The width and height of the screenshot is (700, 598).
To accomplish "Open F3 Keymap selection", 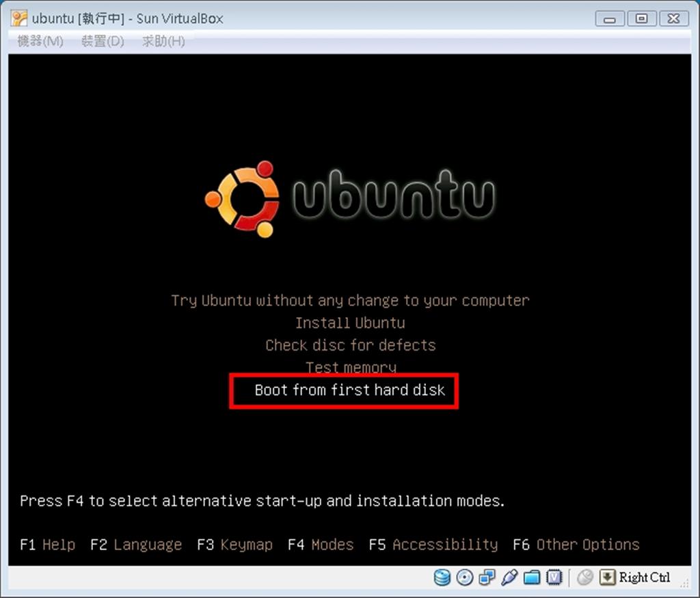I will coord(235,545).
